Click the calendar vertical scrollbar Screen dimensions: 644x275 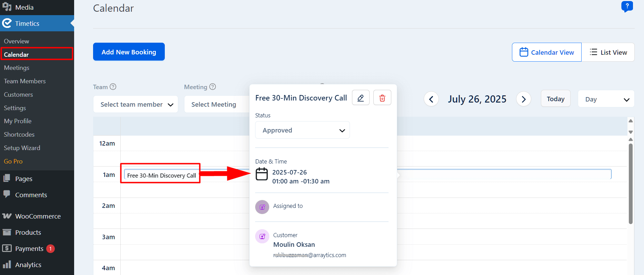coord(631,184)
